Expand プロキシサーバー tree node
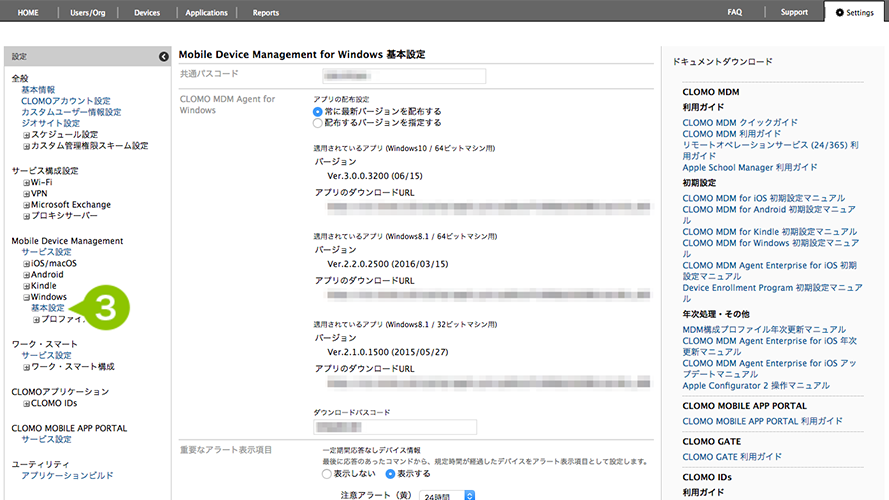Screen dimensions: 889x500 (x=26, y=216)
